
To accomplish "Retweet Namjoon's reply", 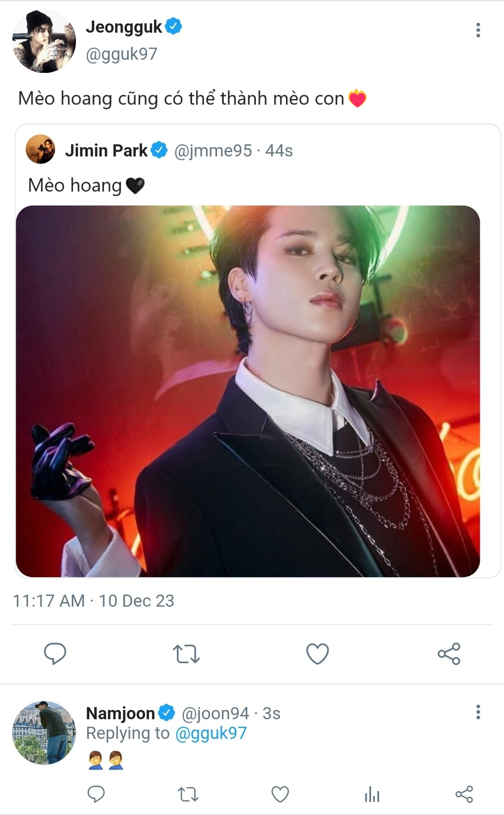I will [188, 794].
